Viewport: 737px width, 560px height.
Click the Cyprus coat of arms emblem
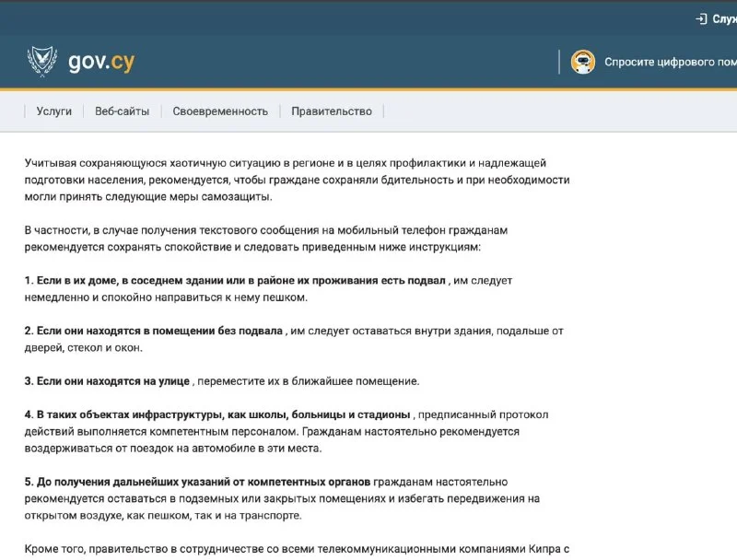pos(41,62)
